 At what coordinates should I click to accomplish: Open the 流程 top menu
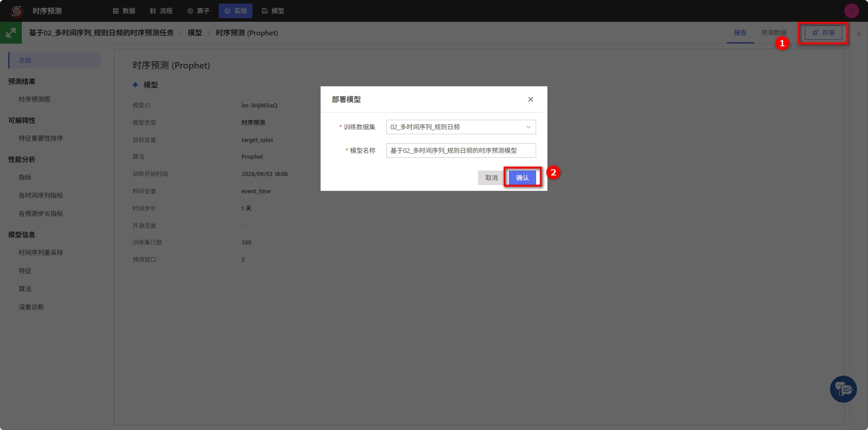pos(161,11)
